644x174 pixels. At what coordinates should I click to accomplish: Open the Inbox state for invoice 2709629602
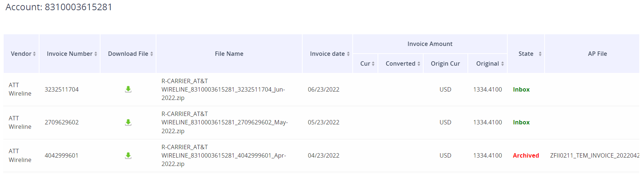click(x=521, y=122)
